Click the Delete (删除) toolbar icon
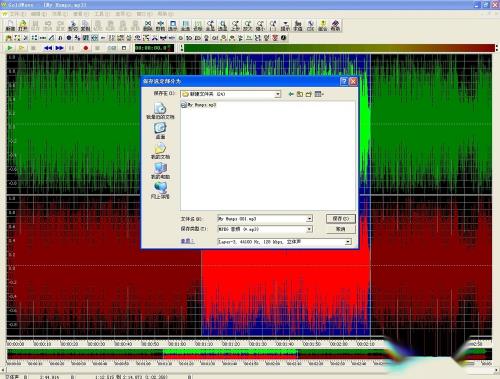Screen dimensions: 500x379 pyautogui.click(x=148, y=25)
